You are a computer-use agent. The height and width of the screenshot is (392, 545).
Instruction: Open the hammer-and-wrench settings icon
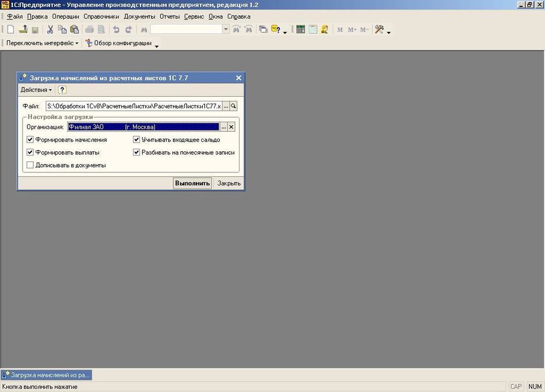(x=379, y=30)
